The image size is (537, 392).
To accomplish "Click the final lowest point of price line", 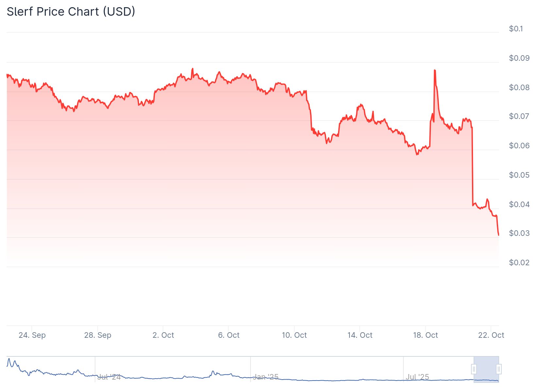I will coord(498,235).
